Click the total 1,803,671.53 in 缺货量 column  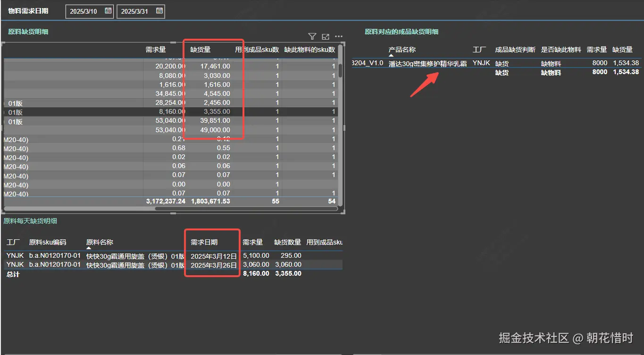[x=210, y=201]
